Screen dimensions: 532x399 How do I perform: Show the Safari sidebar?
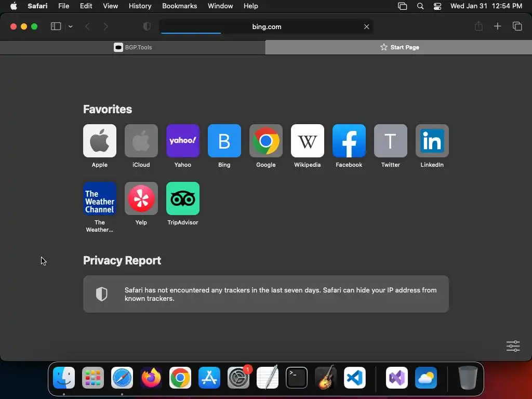[56, 26]
